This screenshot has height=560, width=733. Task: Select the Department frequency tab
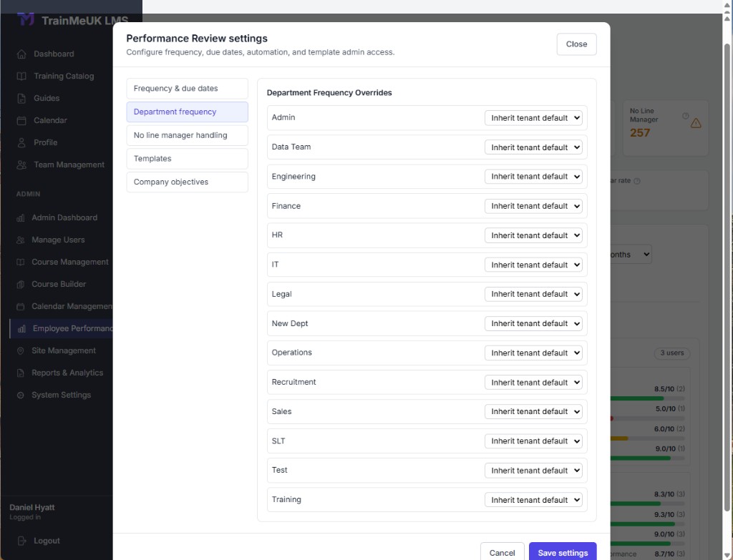187,112
